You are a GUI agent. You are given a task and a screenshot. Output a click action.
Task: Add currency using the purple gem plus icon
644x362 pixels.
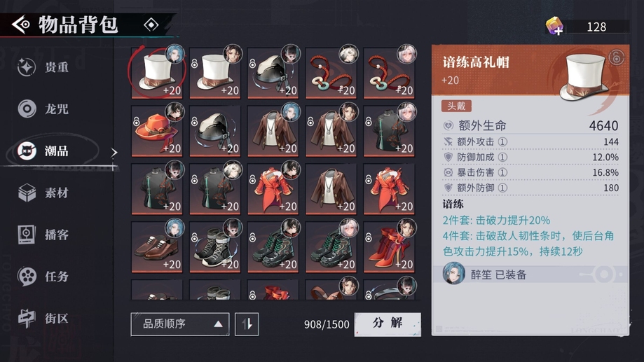[x=554, y=27]
